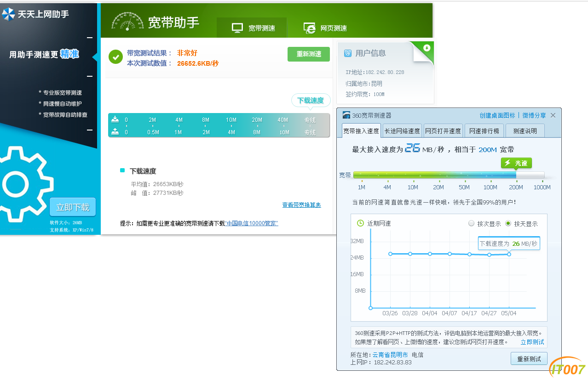Click the 平均值 26653KB/秒 text
Screen dimensions: 588x380
pyautogui.click(x=157, y=184)
